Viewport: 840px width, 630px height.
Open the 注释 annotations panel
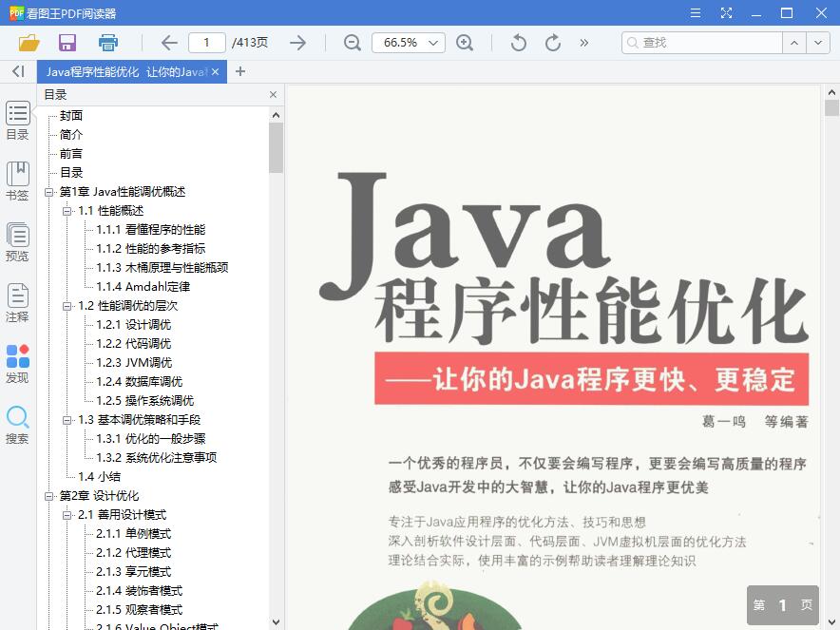[x=18, y=303]
